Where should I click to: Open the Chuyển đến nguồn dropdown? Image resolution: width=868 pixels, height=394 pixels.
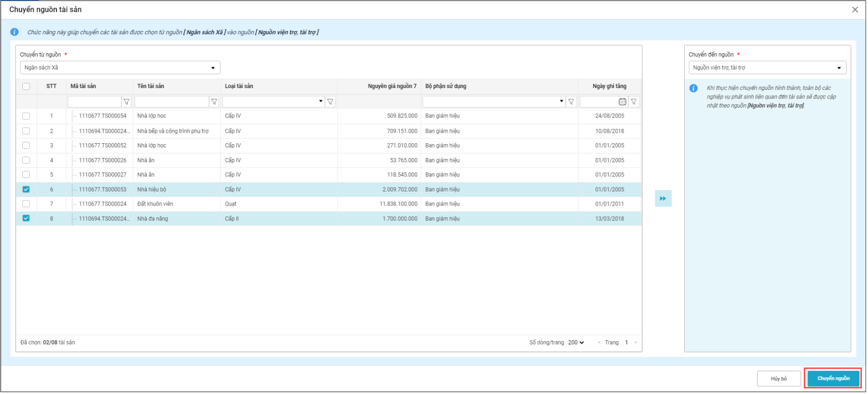(x=767, y=68)
